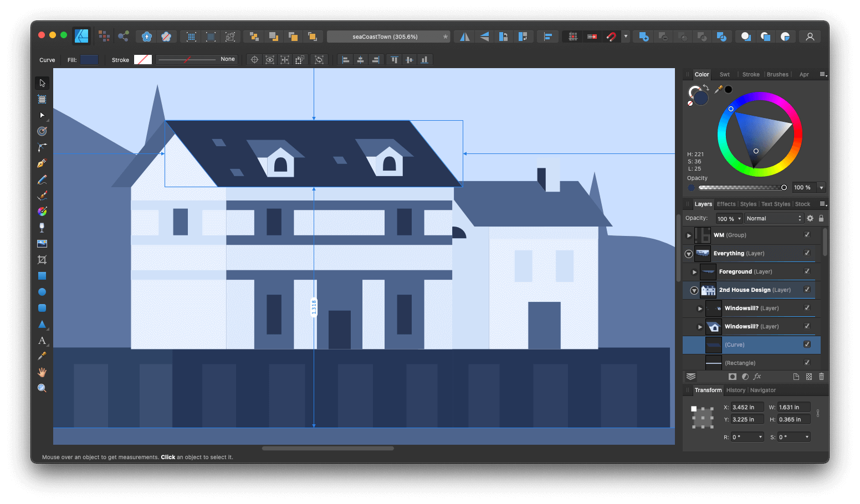The width and height of the screenshot is (860, 504).
Task: Toggle visibility of the WM group
Action: tap(807, 235)
